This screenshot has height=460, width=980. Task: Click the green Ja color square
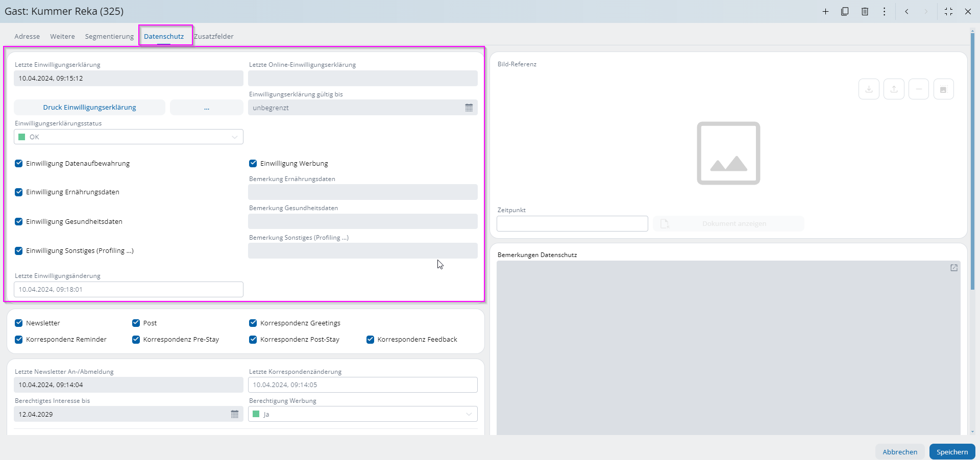click(x=256, y=414)
